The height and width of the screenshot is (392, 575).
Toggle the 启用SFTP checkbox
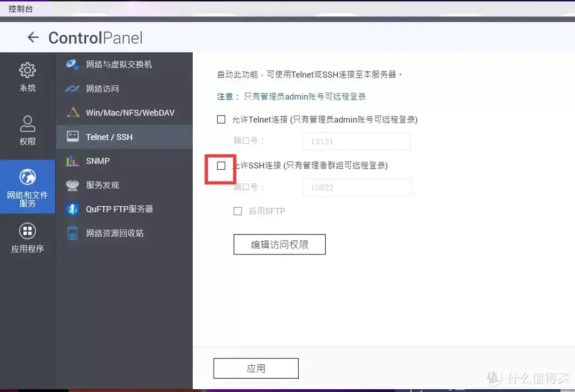tap(238, 211)
